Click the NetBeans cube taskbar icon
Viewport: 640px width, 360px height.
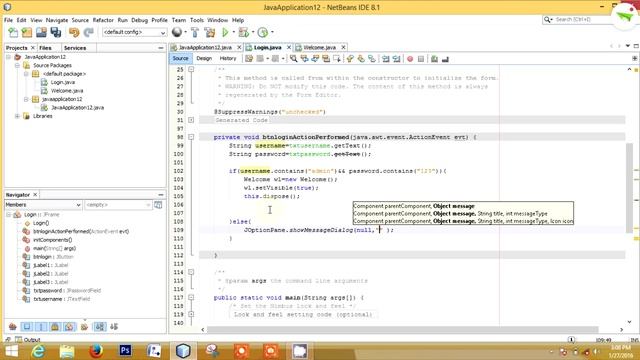tap(183, 351)
